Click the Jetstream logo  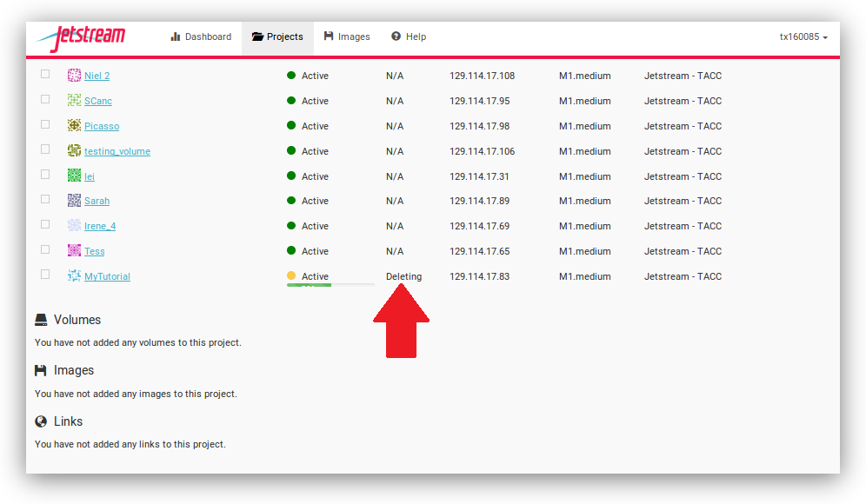tap(81, 38)
